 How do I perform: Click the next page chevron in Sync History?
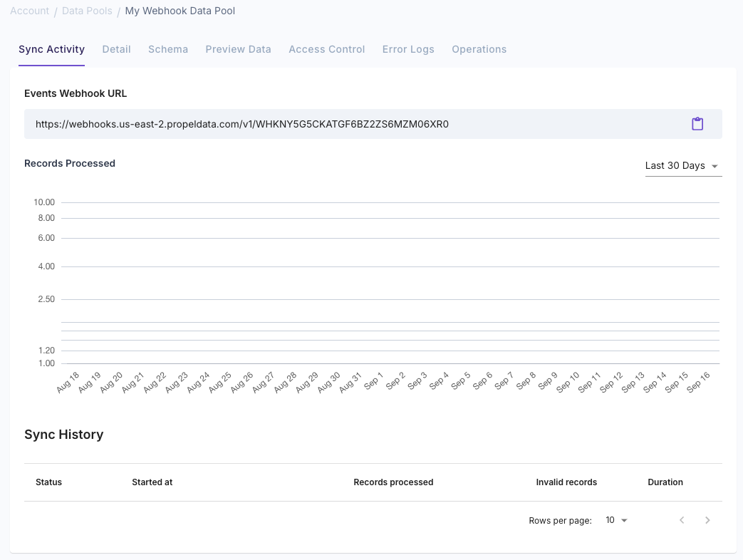(x=707, y=520)
